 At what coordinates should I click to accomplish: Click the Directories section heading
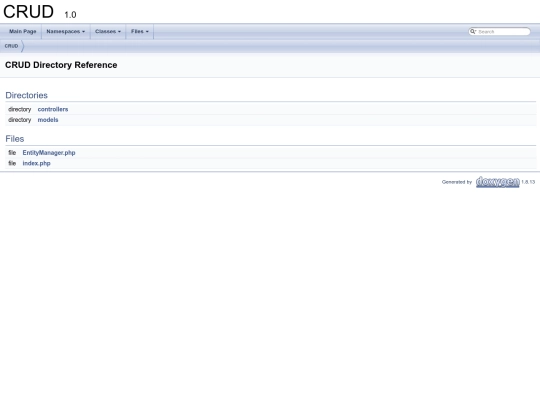[27, 95]
